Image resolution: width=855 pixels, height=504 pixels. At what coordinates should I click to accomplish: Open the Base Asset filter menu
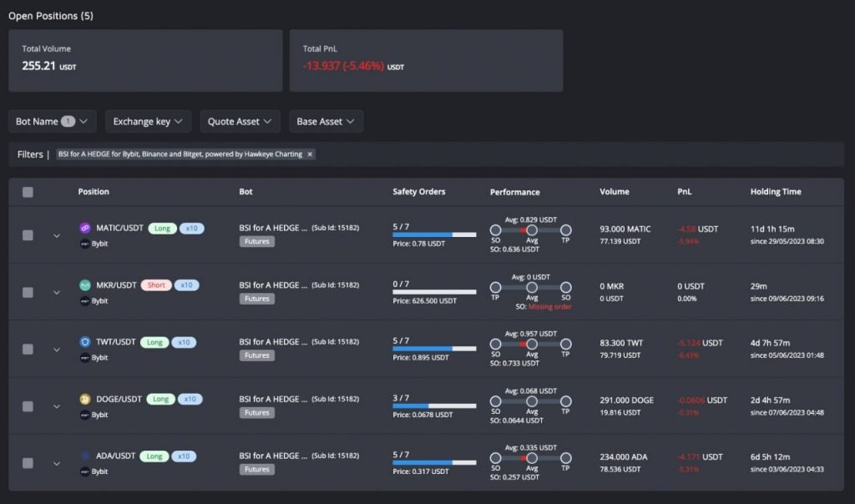(x=326, y=121)
